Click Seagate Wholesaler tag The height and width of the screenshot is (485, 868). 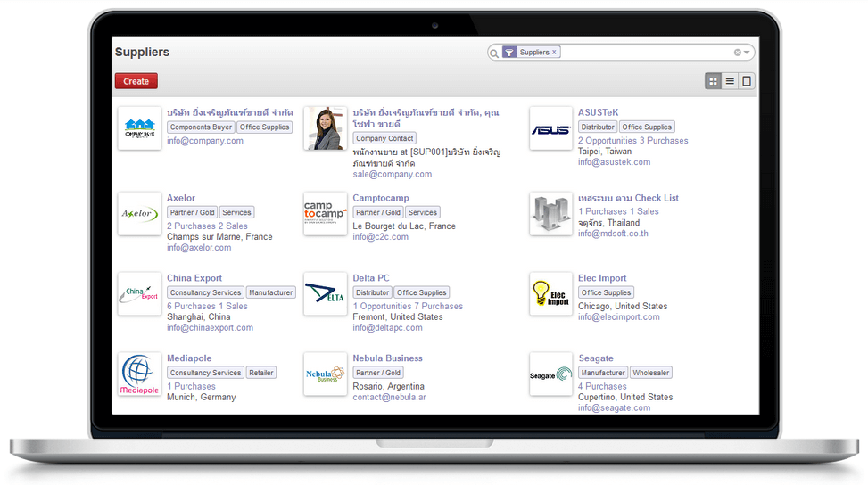tap(651, 373)
